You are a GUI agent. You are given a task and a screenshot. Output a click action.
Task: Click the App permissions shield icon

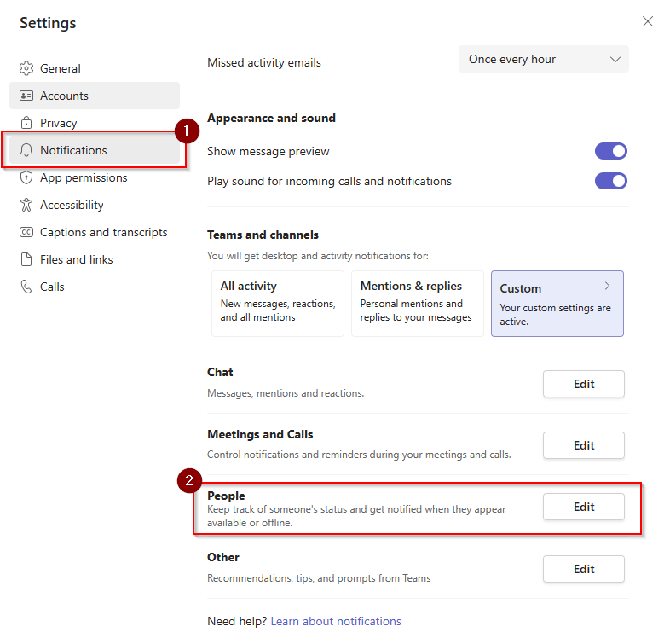pos(26,177)
